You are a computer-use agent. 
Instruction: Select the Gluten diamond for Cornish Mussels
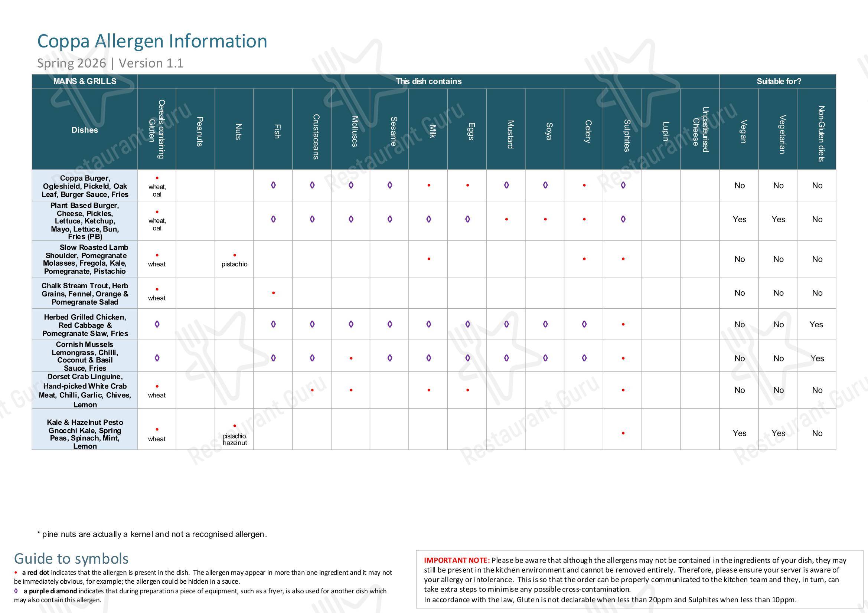[x=157, y=358]
